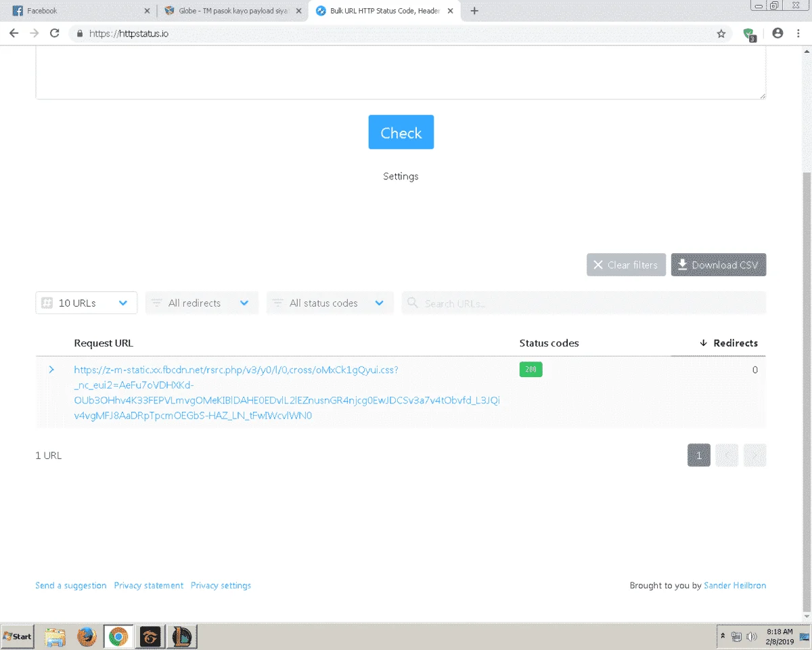The height and width of the screenshot is (650, 812).
Task: Open the Privacy settings link
Action: tap(221, 585)
